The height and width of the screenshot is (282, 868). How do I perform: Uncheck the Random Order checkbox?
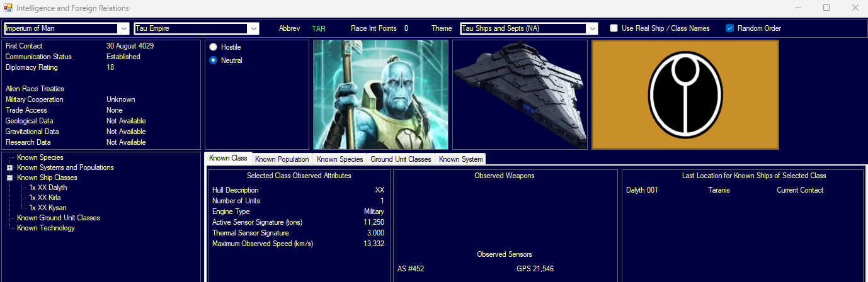point(729,28)
